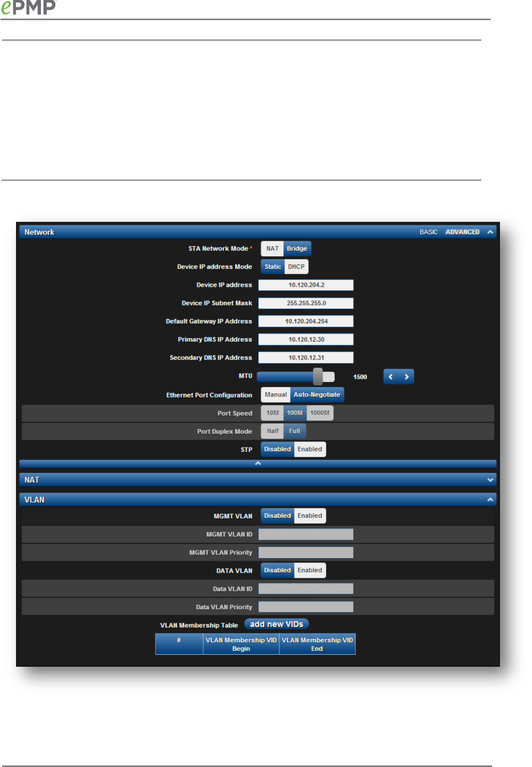Screen dimensions: 532x767
Task: Click the VLAN section title
Action: [x=34, y=500]
